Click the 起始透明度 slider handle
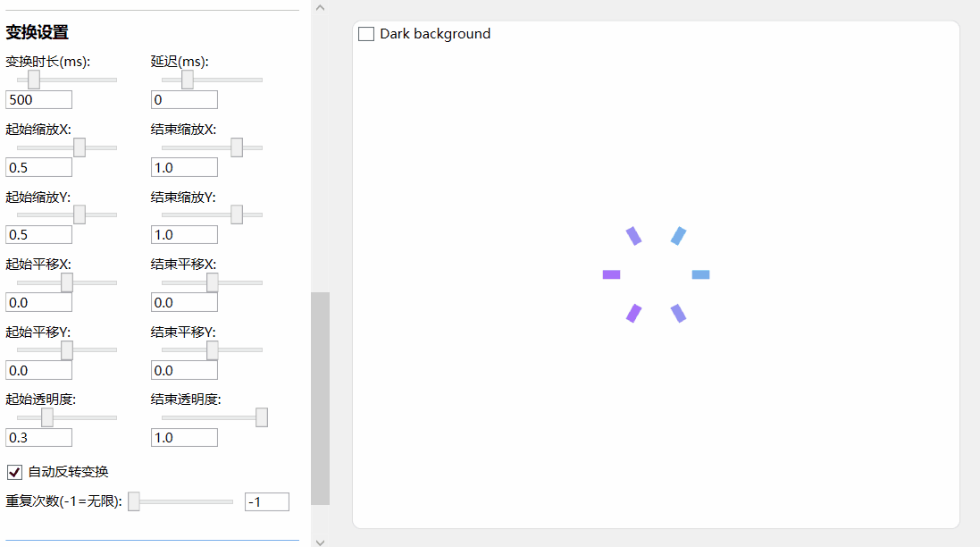 click(47, 417)
